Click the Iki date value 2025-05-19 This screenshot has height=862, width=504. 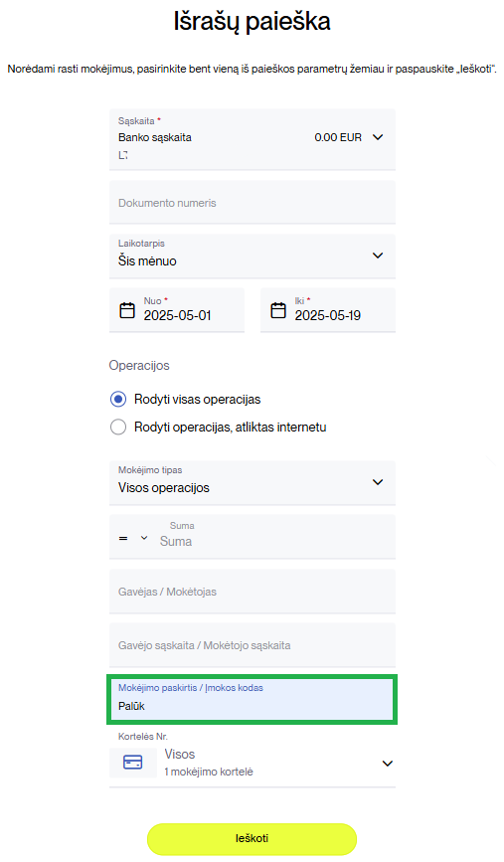(328, 315)
